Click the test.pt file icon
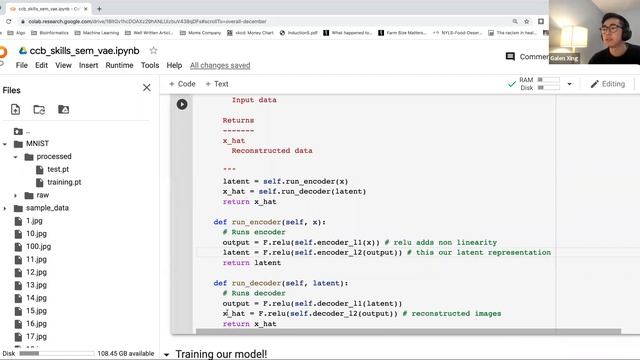The width and height of the screenshot is (640, 360). (x=40, y=169)
